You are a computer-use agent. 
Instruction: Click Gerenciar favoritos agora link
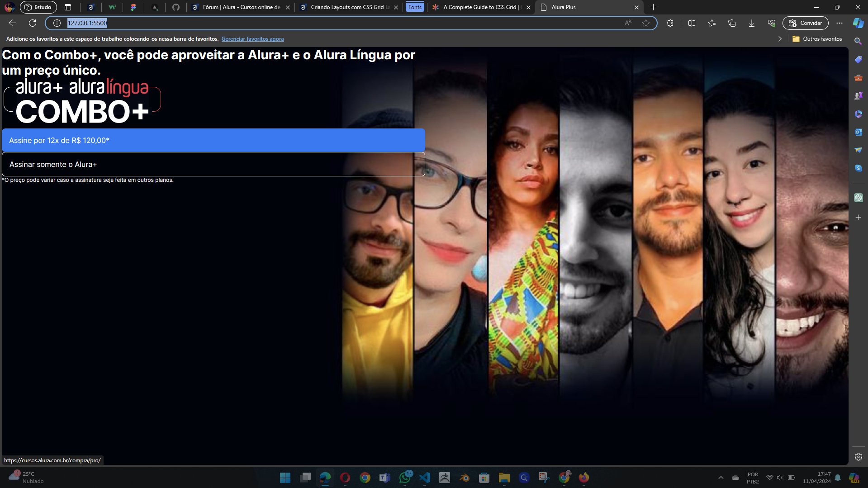tap(252, 39)
